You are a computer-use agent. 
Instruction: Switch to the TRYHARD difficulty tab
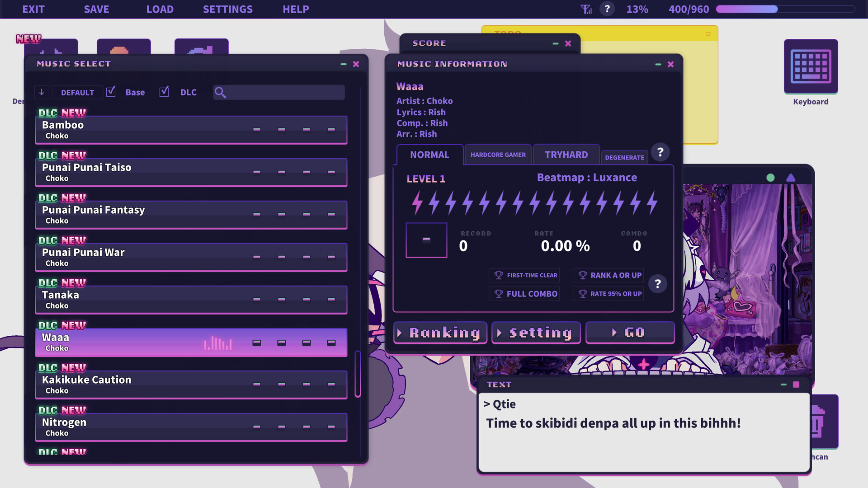(x=566, y=155)
